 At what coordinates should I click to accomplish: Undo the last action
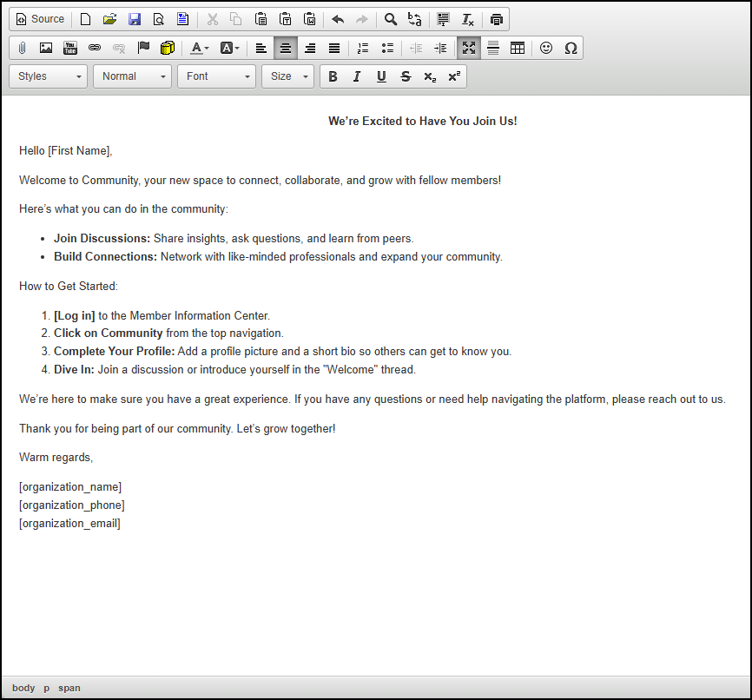pyautogui.click(x=338, y=19)
